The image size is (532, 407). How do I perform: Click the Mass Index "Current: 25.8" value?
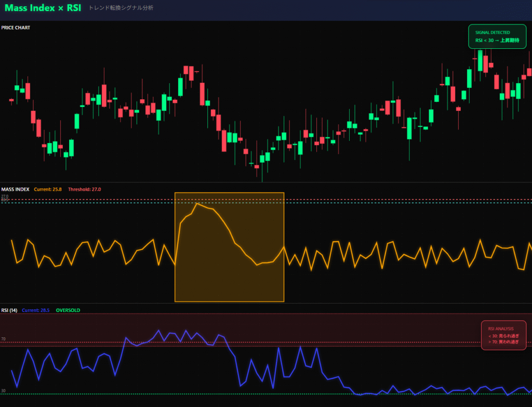click(x=48, y=189)
